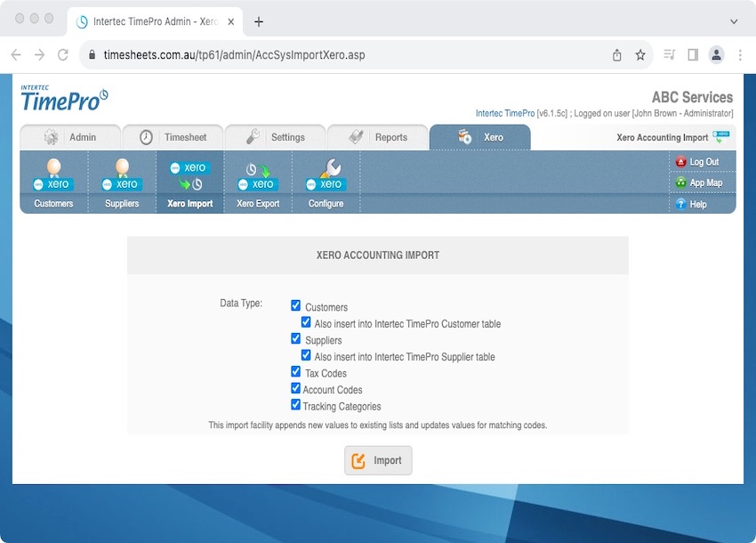Uncheck the Customers data type checkbox
Viewport: 756px width, 543px height.
[x=295, y=305]
